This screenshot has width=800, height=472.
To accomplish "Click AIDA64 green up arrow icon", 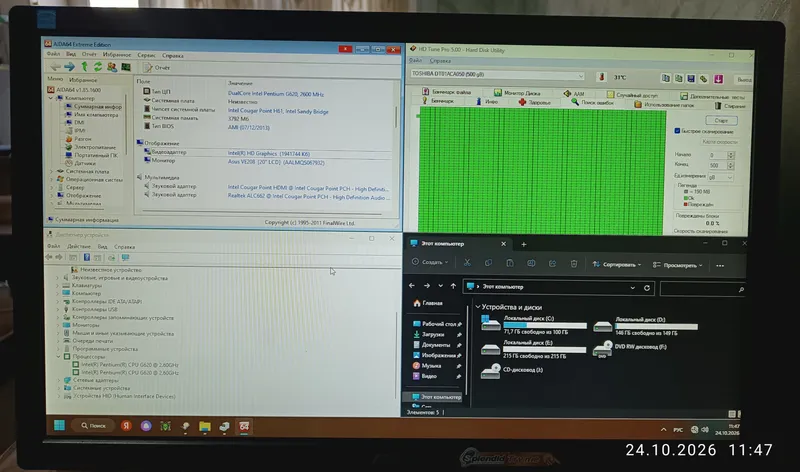I will pos(84,67).
